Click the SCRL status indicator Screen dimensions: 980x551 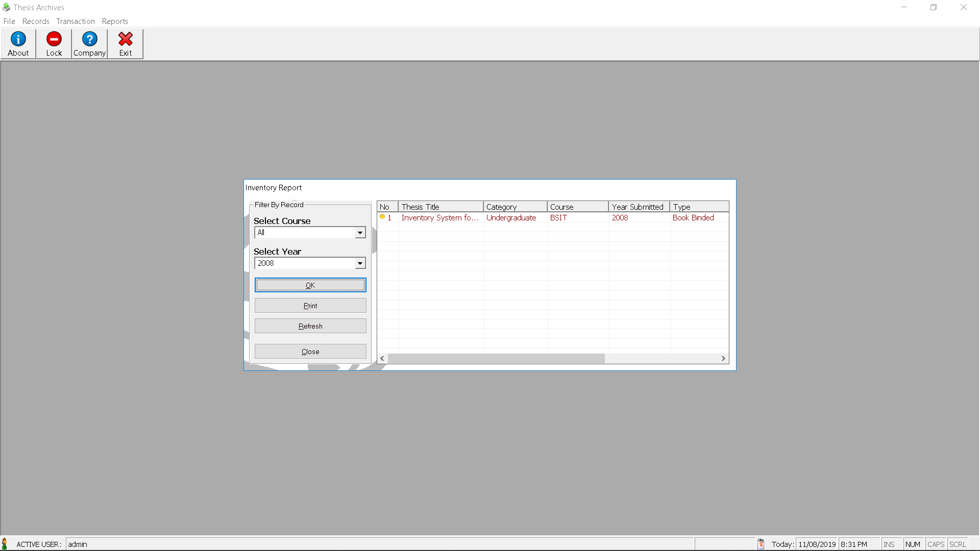(x=958, y=544)
